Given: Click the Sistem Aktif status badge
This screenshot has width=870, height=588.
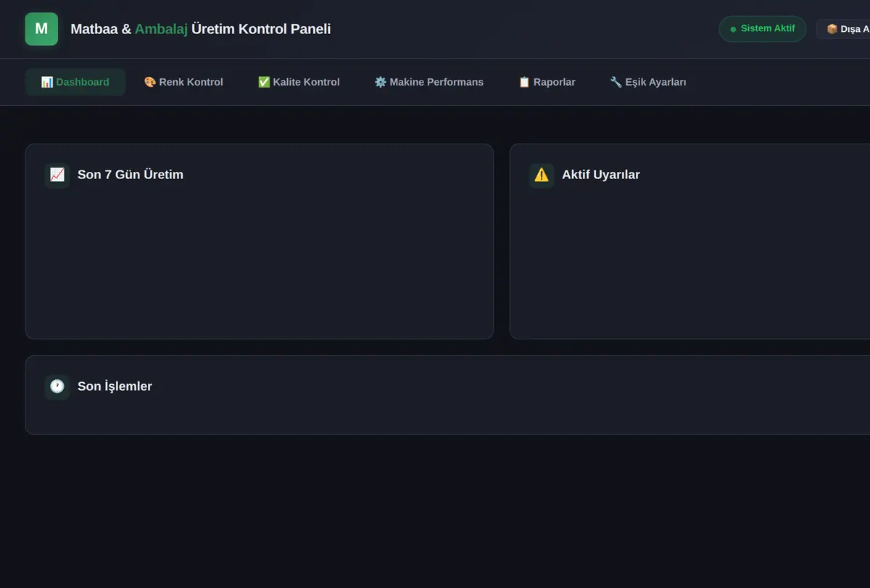Looking at the screenshot, I should pyautogui.click(x=763, y=29).
